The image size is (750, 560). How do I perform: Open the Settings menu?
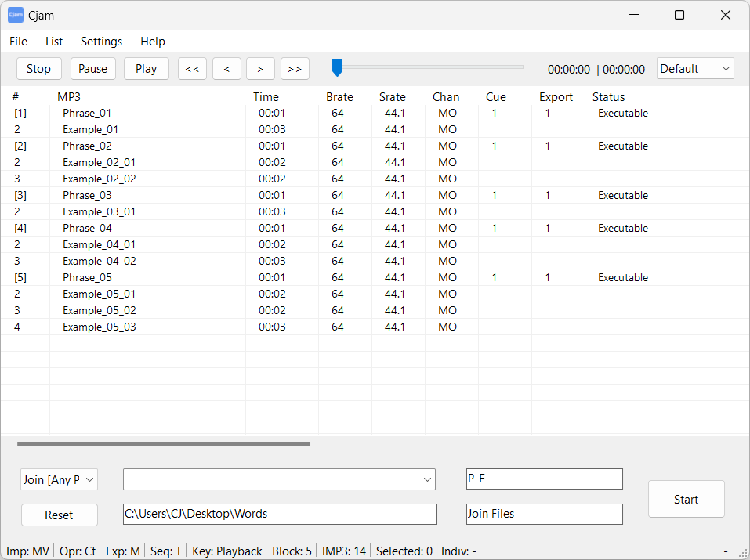coord(101,42)
